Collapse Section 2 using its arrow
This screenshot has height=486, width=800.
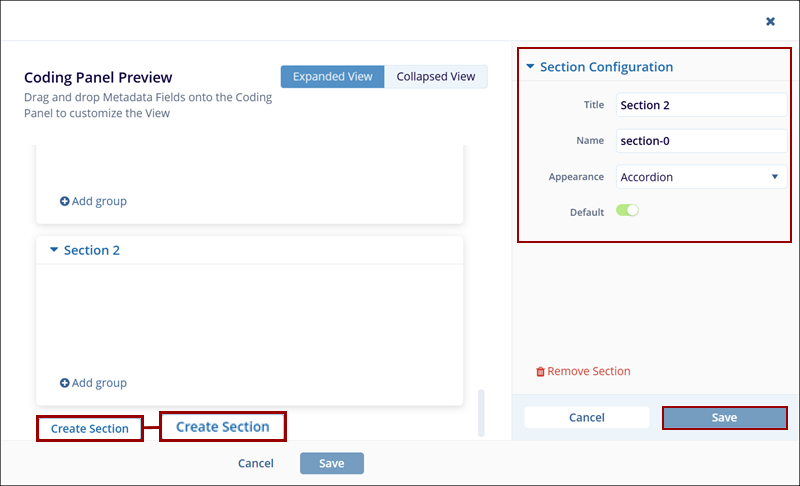tap(53, 250)
